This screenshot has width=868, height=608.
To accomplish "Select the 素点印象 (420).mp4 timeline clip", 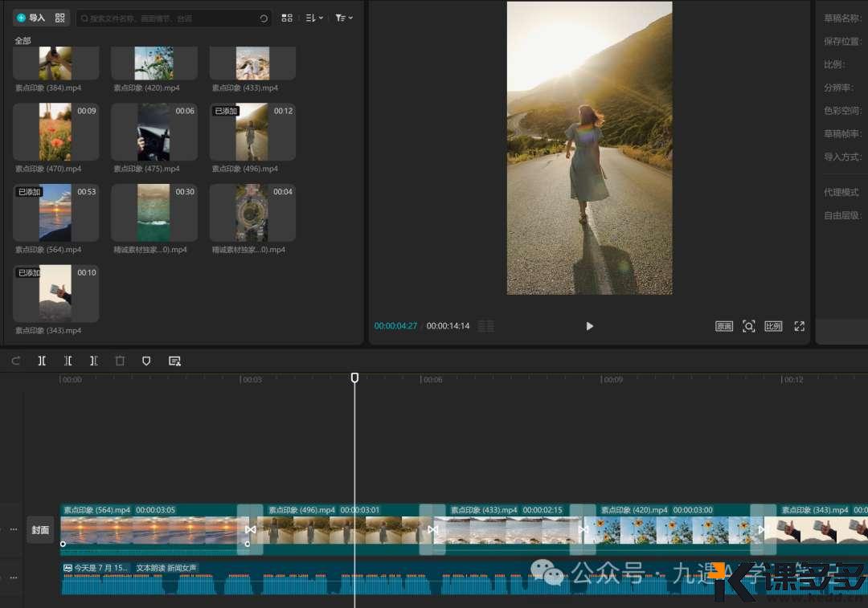I will 674,529.
